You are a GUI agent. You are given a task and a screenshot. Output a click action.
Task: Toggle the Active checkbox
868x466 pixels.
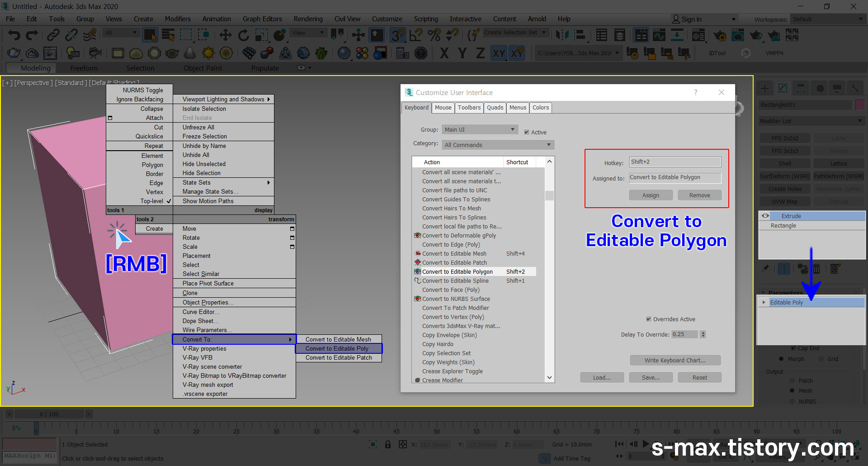[x=527, y=132]
